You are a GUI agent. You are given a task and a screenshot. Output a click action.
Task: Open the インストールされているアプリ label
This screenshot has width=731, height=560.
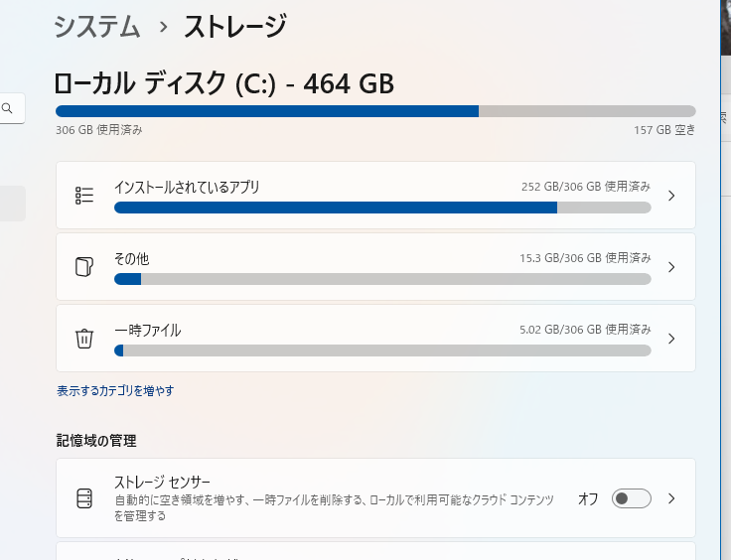point(187,188)
